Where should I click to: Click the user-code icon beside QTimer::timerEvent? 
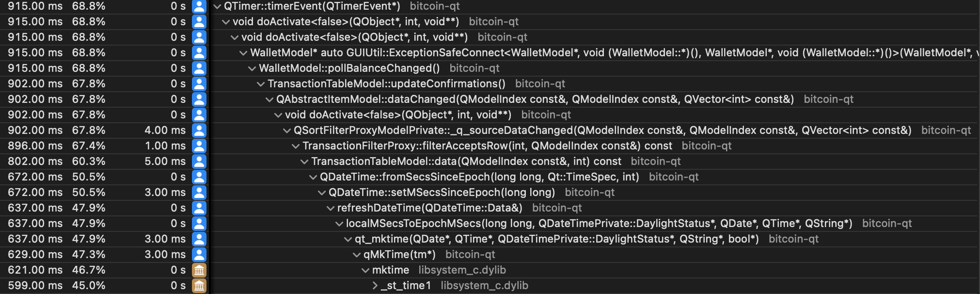coord(199,6)
